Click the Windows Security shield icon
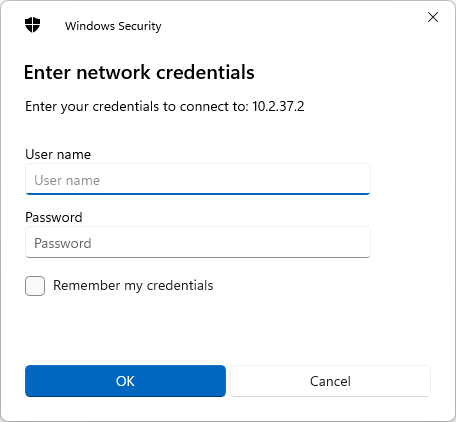 32,25
